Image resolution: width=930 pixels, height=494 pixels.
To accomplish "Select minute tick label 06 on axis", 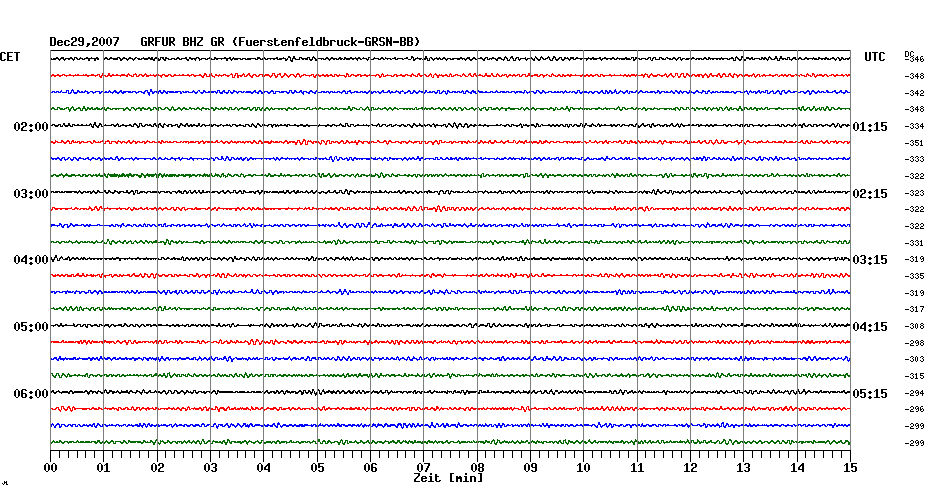I will pos(371,468).
